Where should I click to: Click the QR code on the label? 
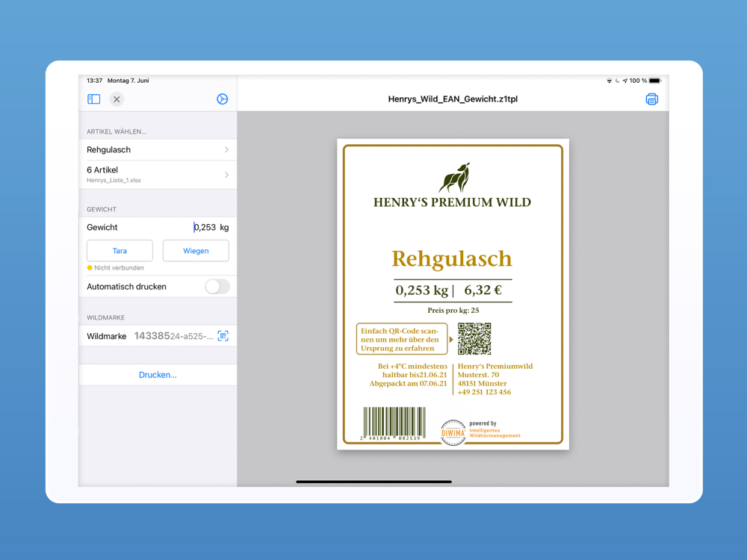(474, 338)
